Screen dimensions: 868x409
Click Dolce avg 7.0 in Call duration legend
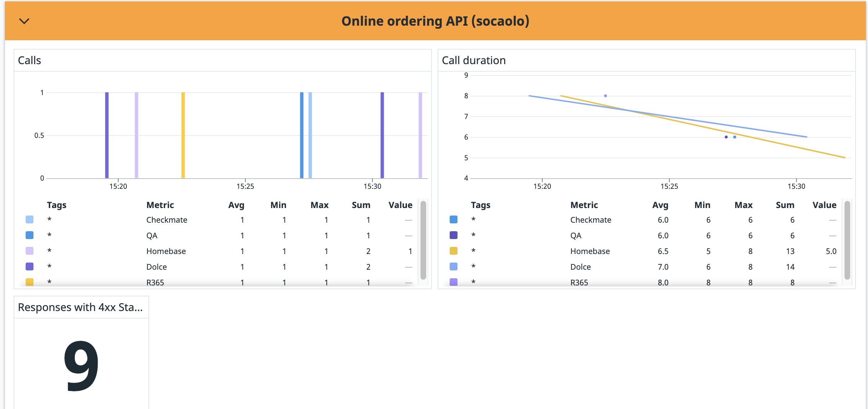click(x=663, y=267)
